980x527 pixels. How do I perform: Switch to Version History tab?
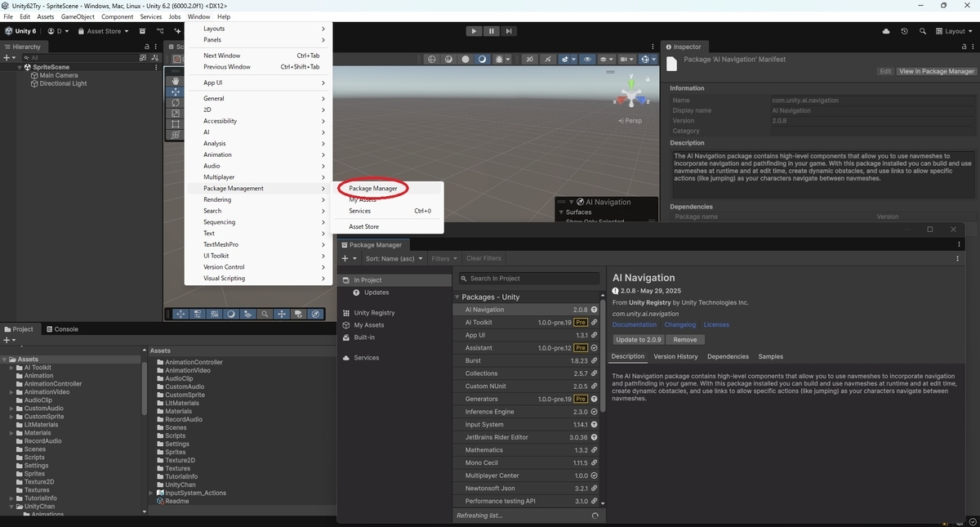675,356
